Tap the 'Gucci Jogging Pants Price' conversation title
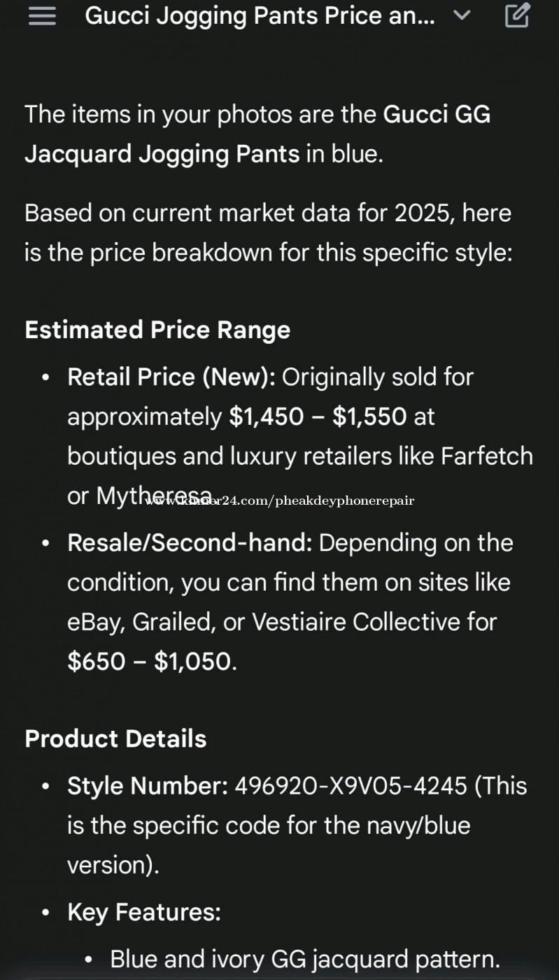 [x=259, y=15]
